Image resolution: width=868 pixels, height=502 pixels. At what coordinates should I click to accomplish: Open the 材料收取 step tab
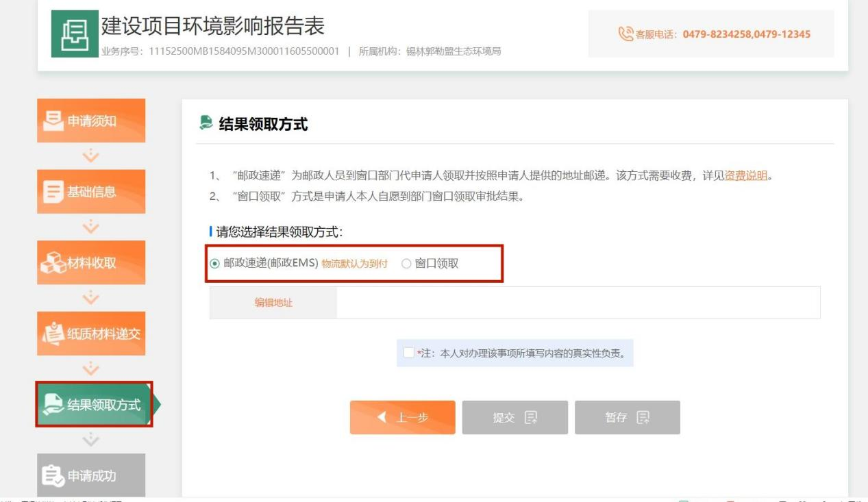click(91, 263)
